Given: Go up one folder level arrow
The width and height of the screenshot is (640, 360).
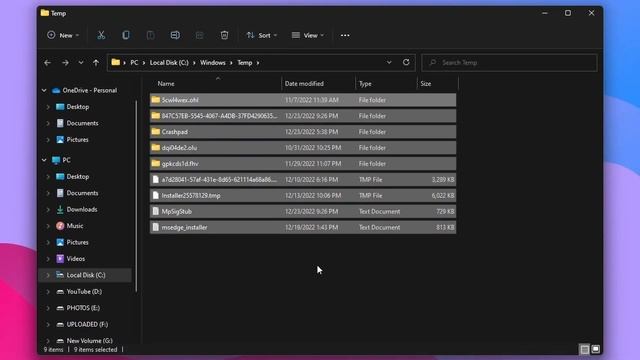Looking at the screenshot, I should tap(96, 63).
